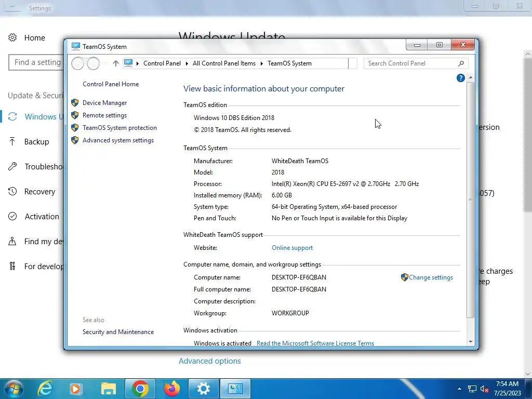
Task: Switch to Settings gear taskbar button
Action: [x=204, y=389]
